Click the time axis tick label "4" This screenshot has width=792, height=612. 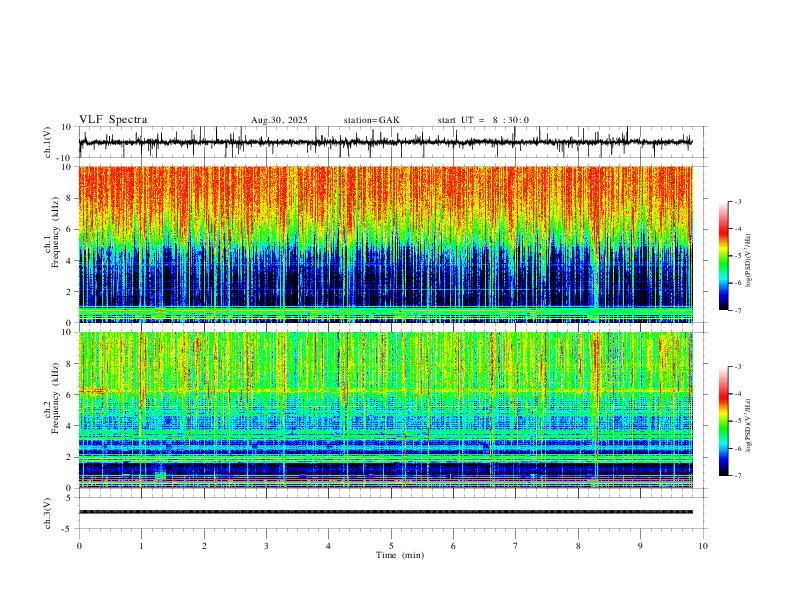(328, 546)
